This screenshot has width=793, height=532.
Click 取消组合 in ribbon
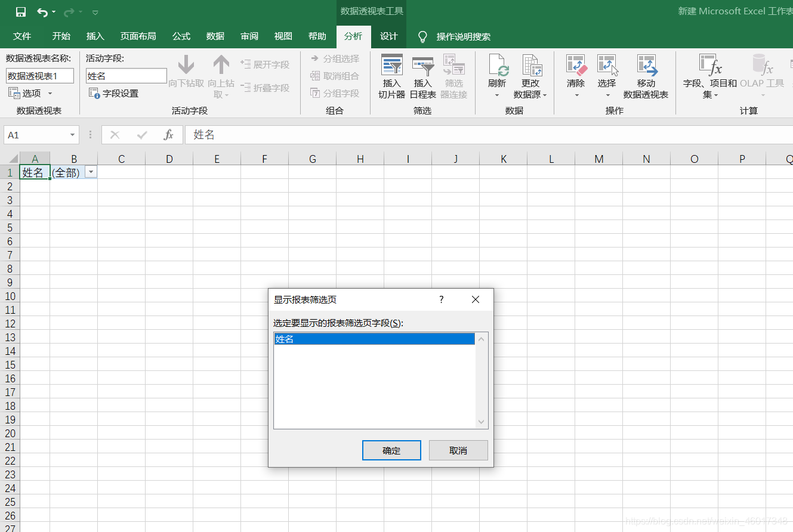click(335, 76)
